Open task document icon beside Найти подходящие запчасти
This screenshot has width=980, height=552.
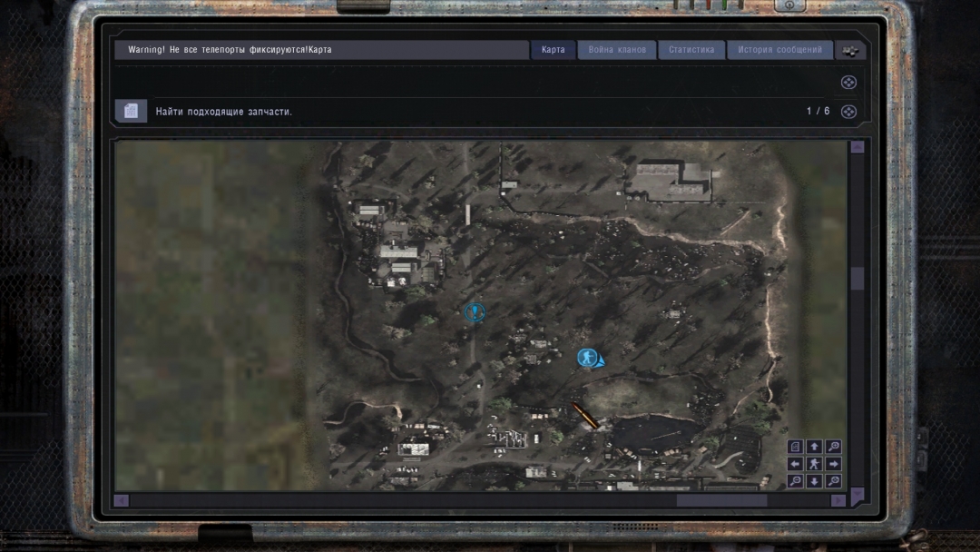(x=131, y=111)
